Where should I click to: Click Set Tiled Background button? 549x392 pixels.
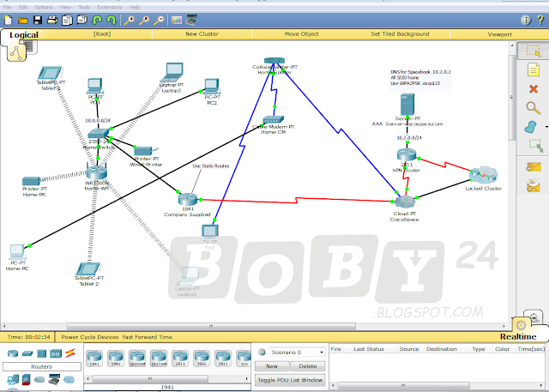pyautogui.click(x=401, y=34)
